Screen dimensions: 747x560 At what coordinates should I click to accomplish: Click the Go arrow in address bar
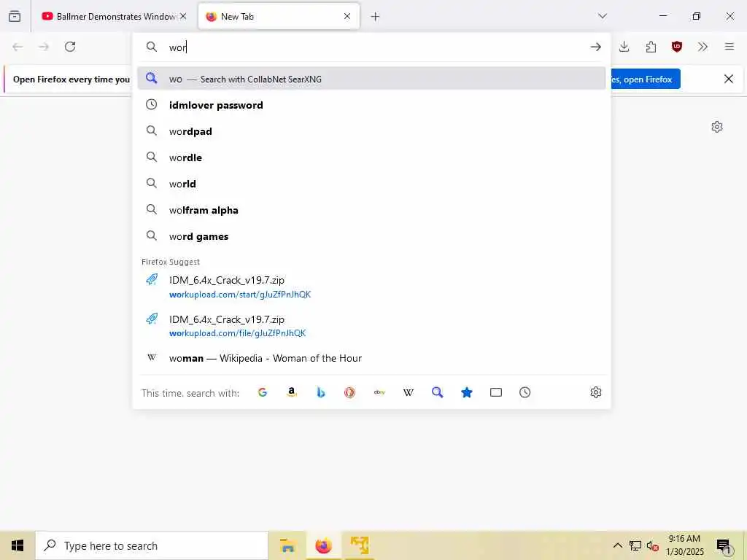point(595,47)
